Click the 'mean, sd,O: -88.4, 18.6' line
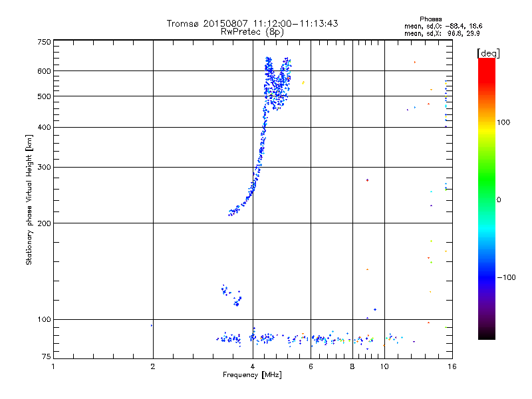 tap(443, 26)
